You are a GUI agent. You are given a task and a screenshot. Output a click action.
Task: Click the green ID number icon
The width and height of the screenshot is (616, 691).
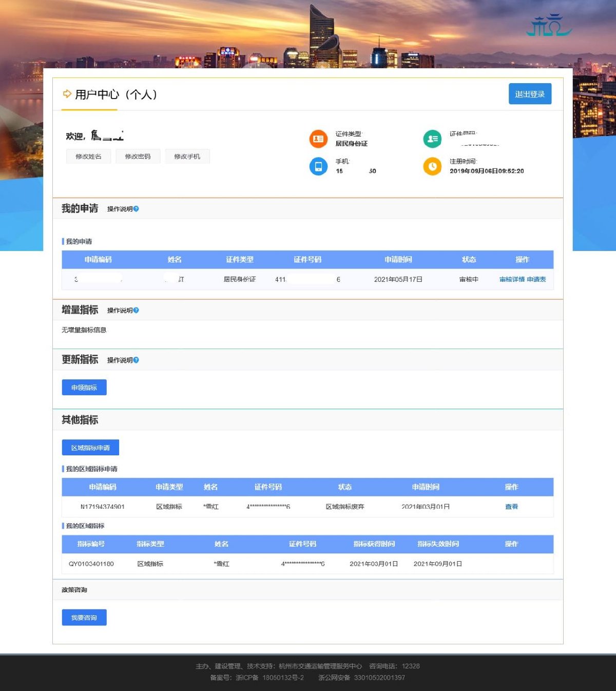click(x=432, y=139)
